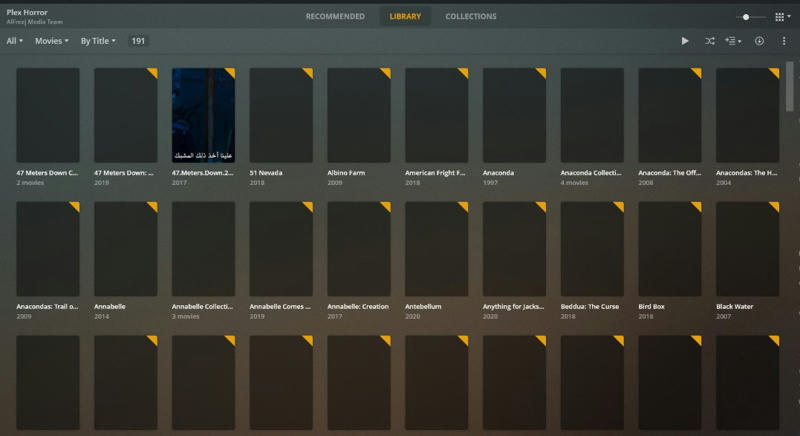Click the Play all button
This screenshot has height=436, width=800.
click(685, 41)
